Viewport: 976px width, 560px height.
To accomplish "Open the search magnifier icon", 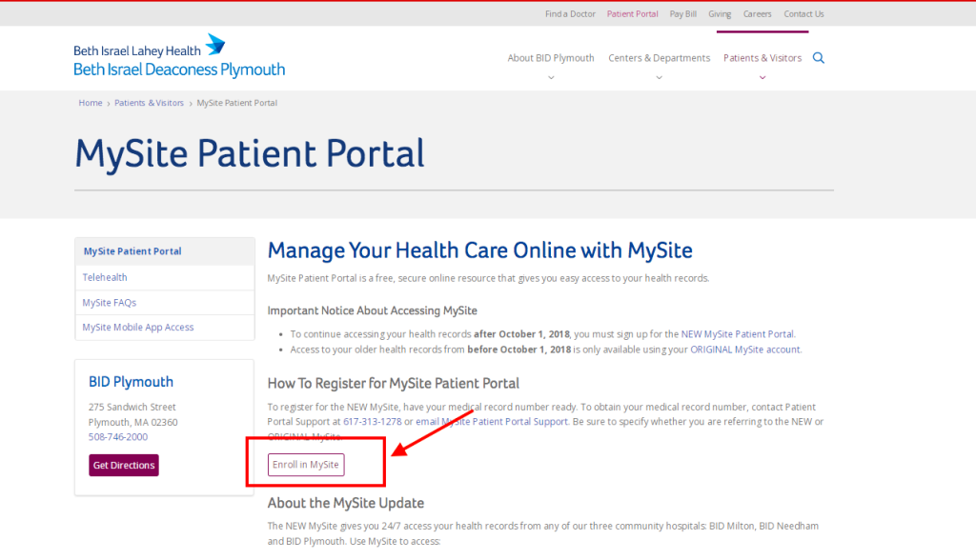I will [x=819, y=58].
